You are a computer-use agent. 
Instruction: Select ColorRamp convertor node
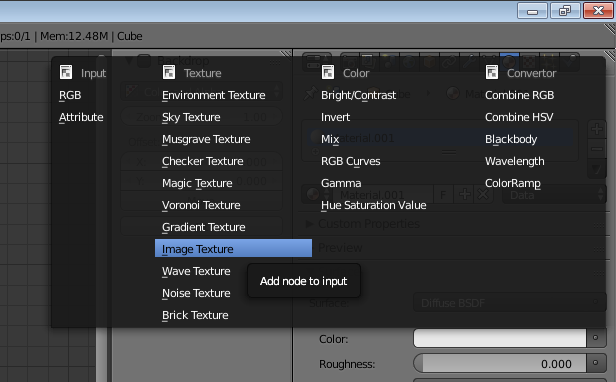click(x=513, y=183)
